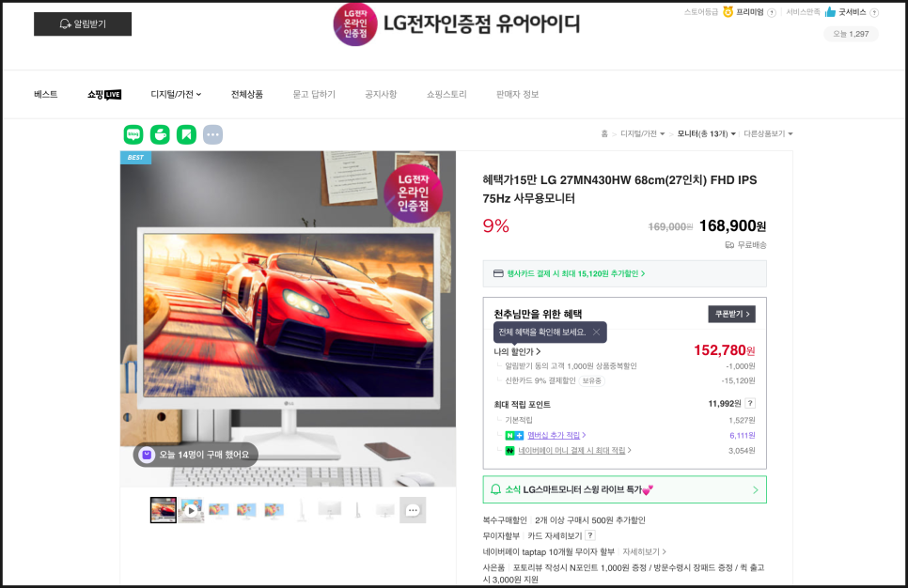Click 2개 이상 구매시 500원 추가할인 text
Image resolution: width=908 pixels, height=588 pixels.
tap(589, 520)
